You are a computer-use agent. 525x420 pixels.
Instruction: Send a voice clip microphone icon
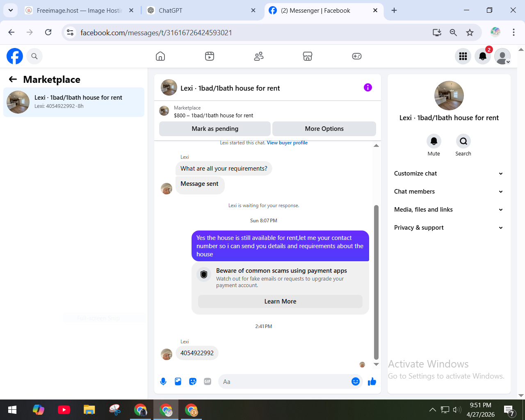[163, 381]
